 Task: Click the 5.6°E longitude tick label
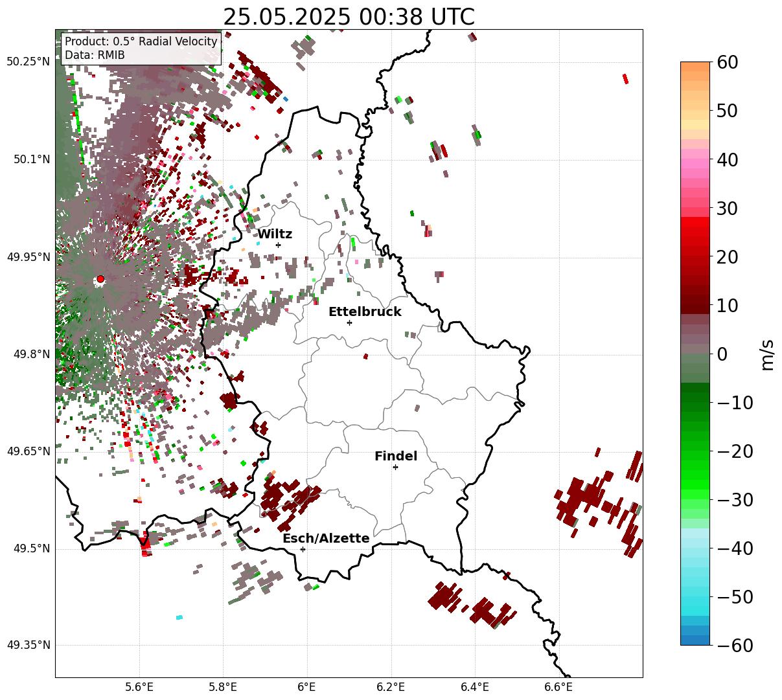(x=139, y=687)
